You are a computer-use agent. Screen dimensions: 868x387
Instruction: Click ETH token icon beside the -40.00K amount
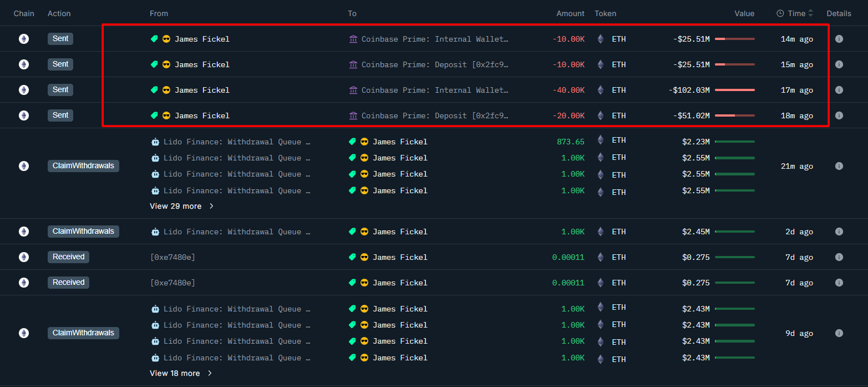(600, 90)
